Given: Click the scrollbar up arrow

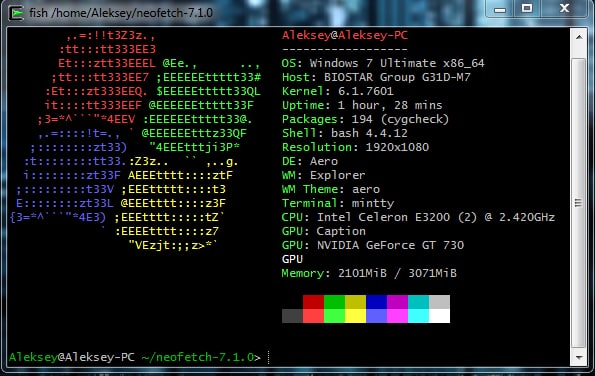Looking at the screenshot, I should coord(579,37).
